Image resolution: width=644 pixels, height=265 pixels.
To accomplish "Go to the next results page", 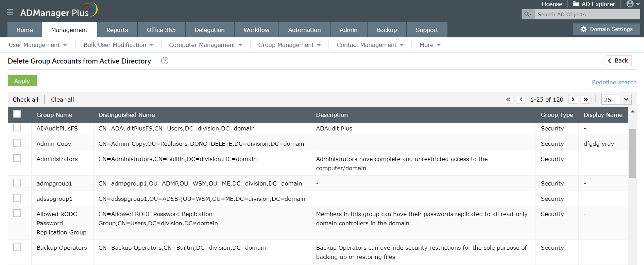I will tap(573, 100).
